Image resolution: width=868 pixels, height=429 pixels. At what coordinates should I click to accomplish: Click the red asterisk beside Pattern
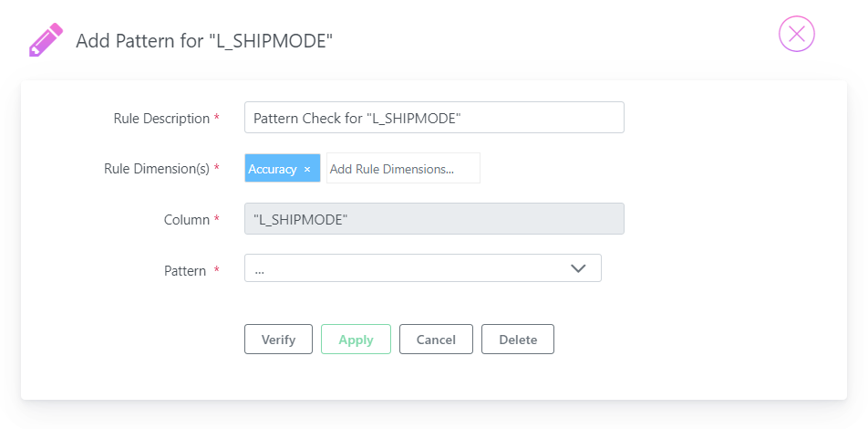[x=216, y=270]
